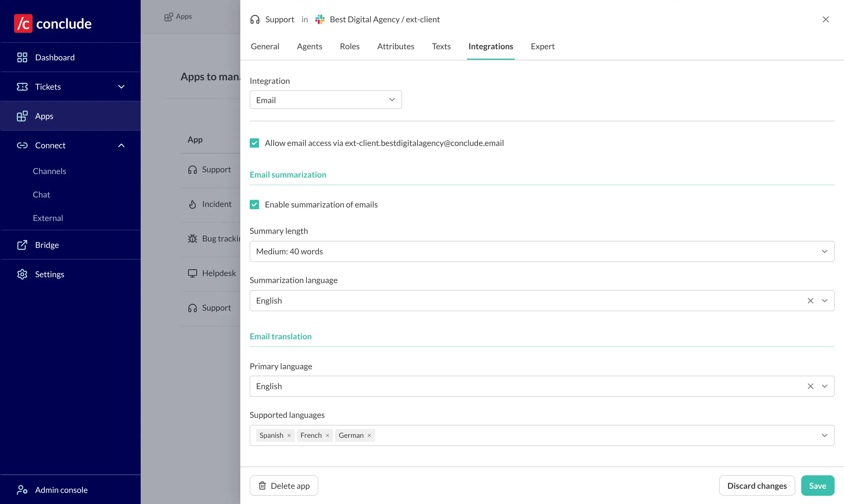This screenshot has height=504, width=844.
Task: Click the Slack workspace icon
Action: click(320, 19)
